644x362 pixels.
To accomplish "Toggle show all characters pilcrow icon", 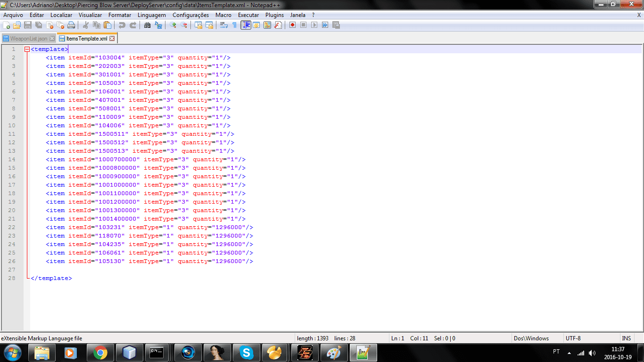I will 234,25.
